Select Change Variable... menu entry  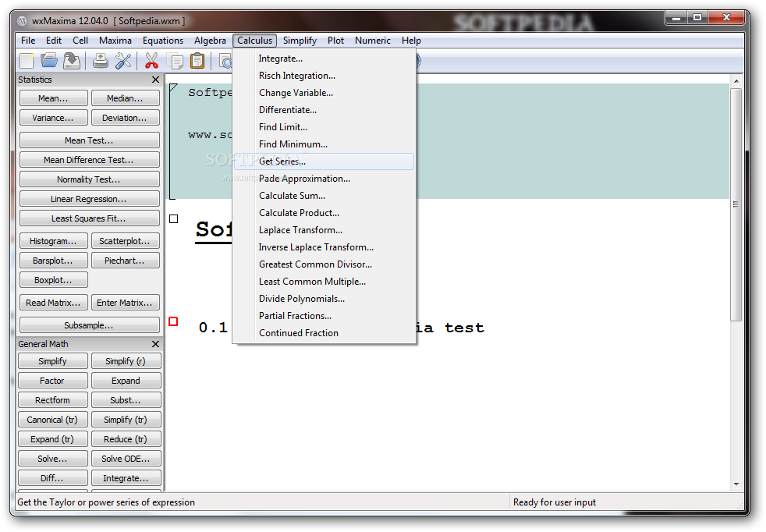coord(324,93)
